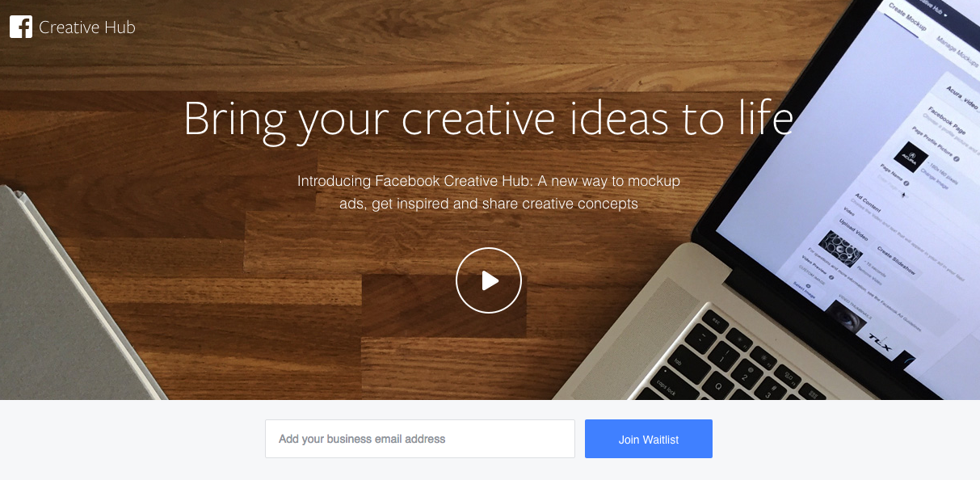Click the 'Introducing Facebook Creative Hub' subtitle text
Screen dimensions: 980x480
pyautogui.click(x=489, y=192)
